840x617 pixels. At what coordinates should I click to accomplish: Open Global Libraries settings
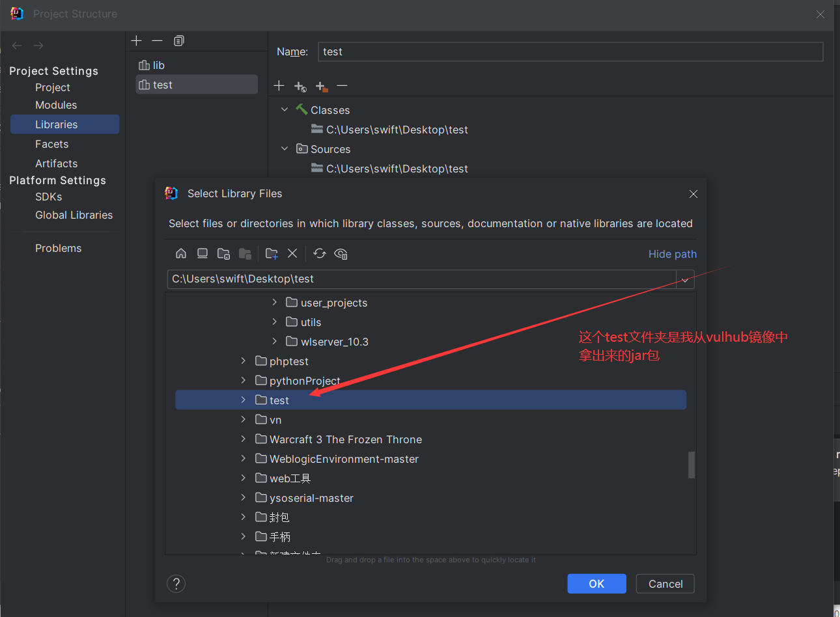74,215
